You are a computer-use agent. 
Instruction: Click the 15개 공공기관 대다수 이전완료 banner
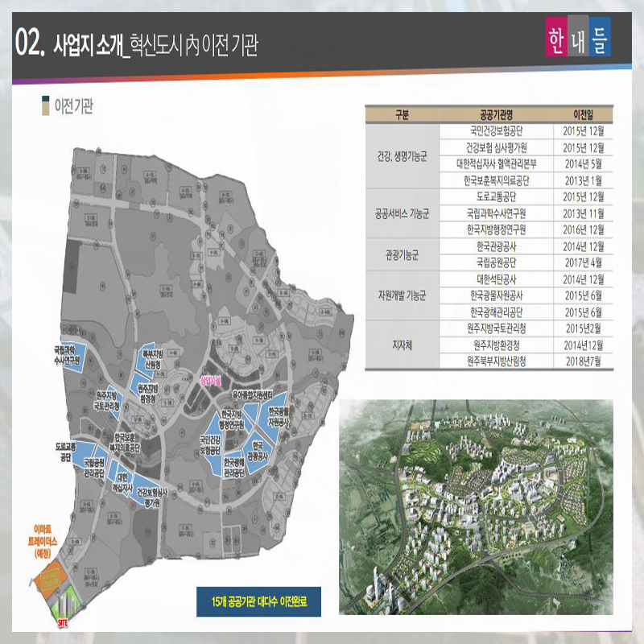[258, 601]
